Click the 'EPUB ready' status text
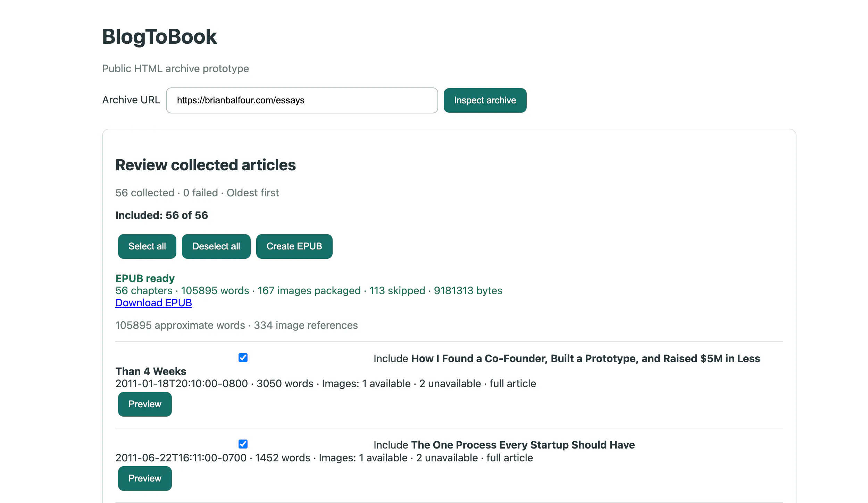This screenshot has width=868, height=503. 145,278
